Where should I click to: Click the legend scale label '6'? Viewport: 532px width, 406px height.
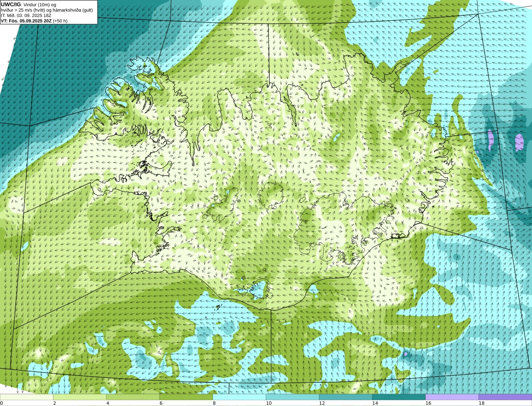161,403
